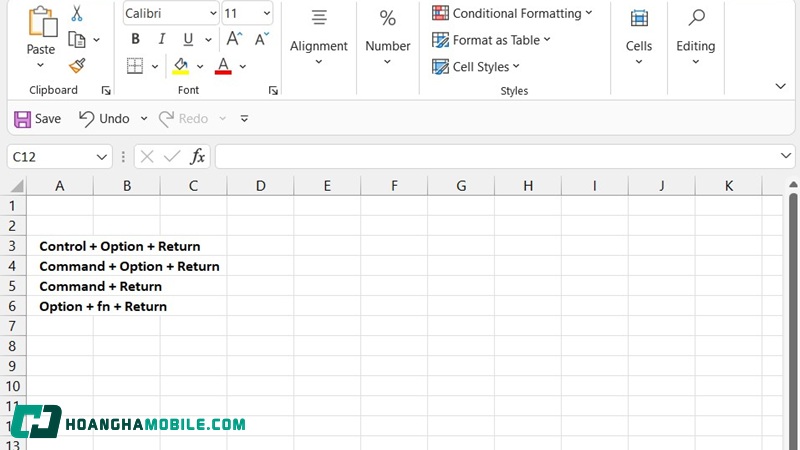
Task: Decrease font size with smaller A
Action: point(262,39)
